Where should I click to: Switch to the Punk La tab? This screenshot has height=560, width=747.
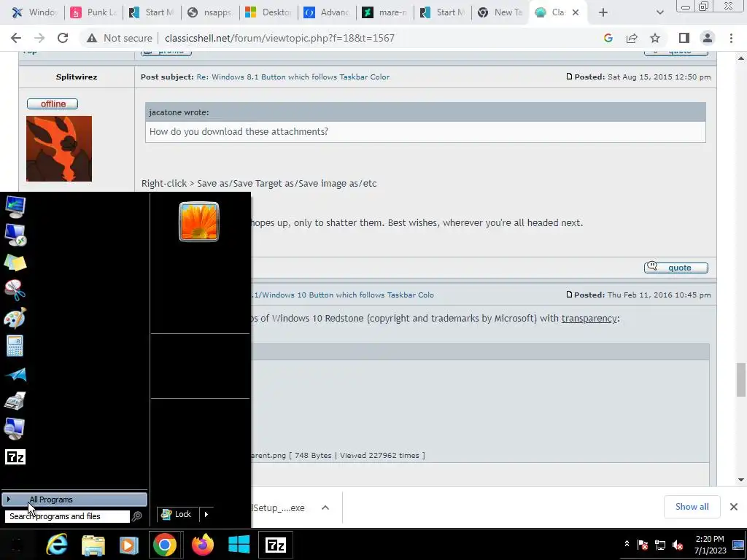93,12
